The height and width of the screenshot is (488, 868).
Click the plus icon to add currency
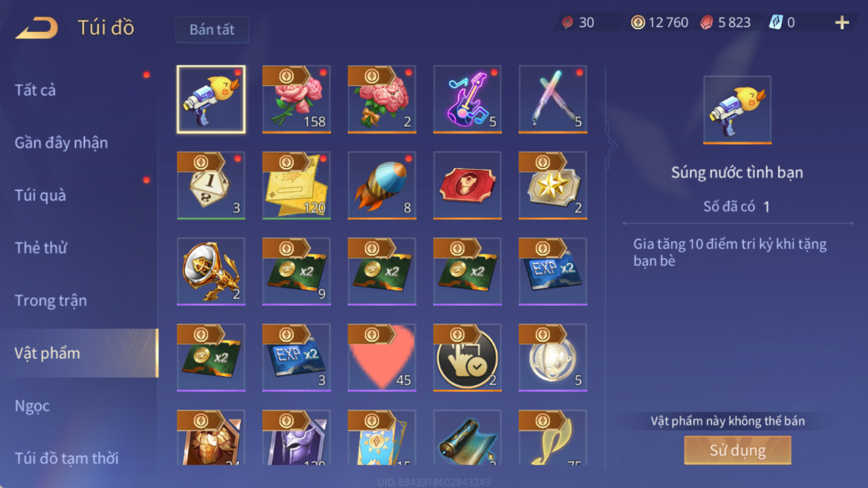[842, 23]
